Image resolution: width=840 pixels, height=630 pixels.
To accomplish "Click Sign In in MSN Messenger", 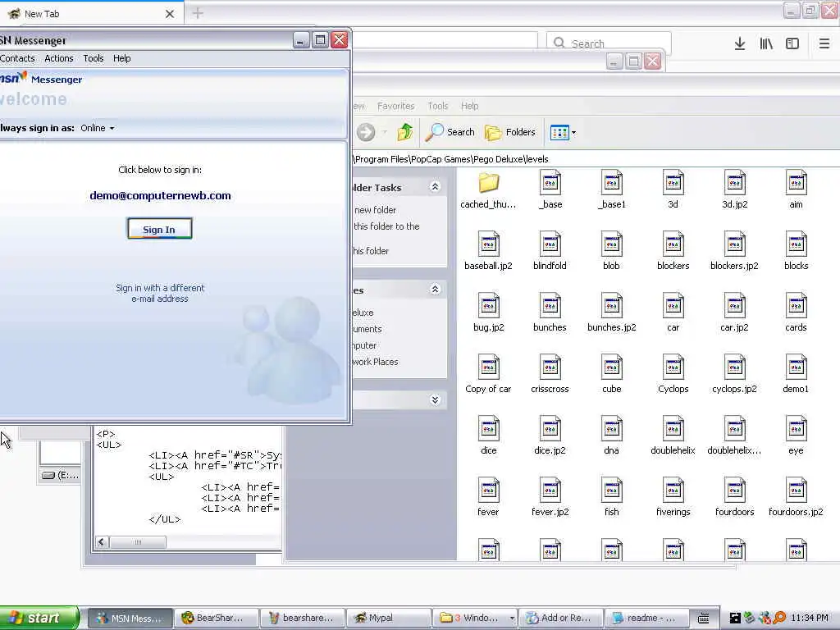I will [x=159, y=229].
